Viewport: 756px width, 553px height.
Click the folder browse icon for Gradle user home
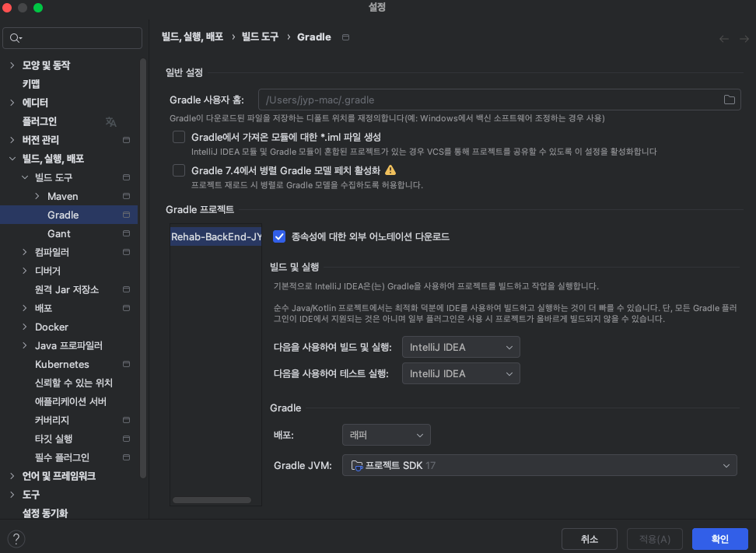click(x=729, y=100)
